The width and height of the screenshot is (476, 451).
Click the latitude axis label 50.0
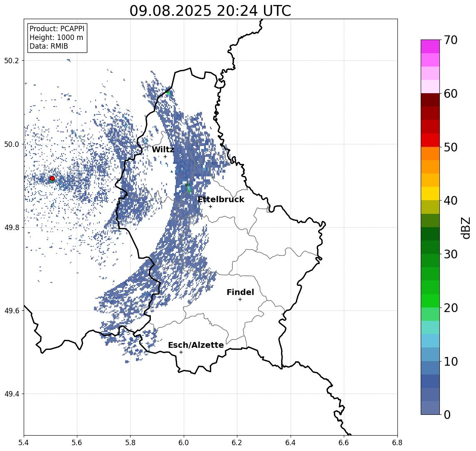pyautogui.click(x=11, y=144)
